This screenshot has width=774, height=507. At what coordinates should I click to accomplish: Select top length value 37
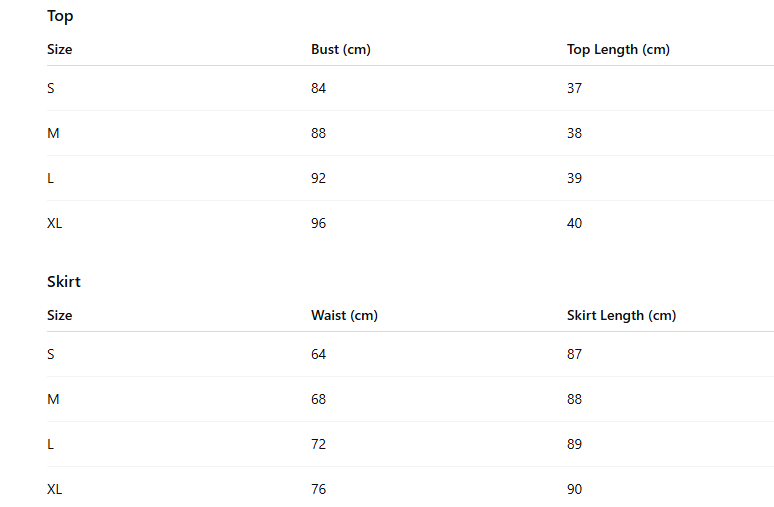(575, 89)
